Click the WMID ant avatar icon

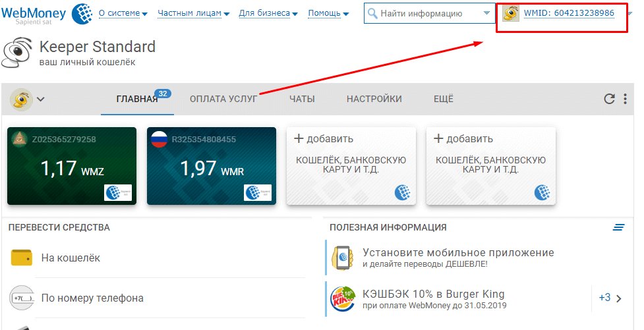pos(510,14)
